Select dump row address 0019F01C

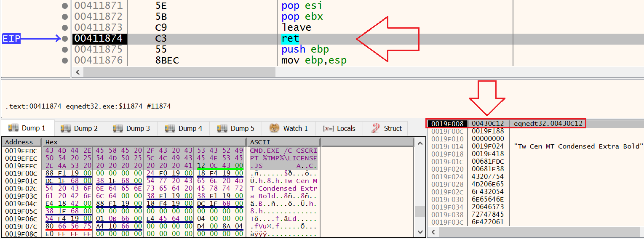click(x=21, y=181)
